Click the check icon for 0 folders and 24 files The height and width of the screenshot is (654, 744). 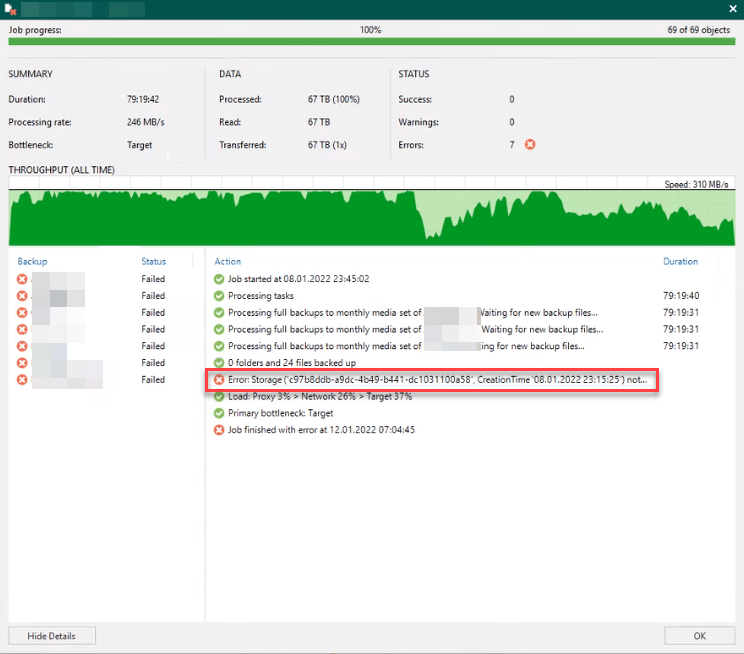tap(219, 363)
